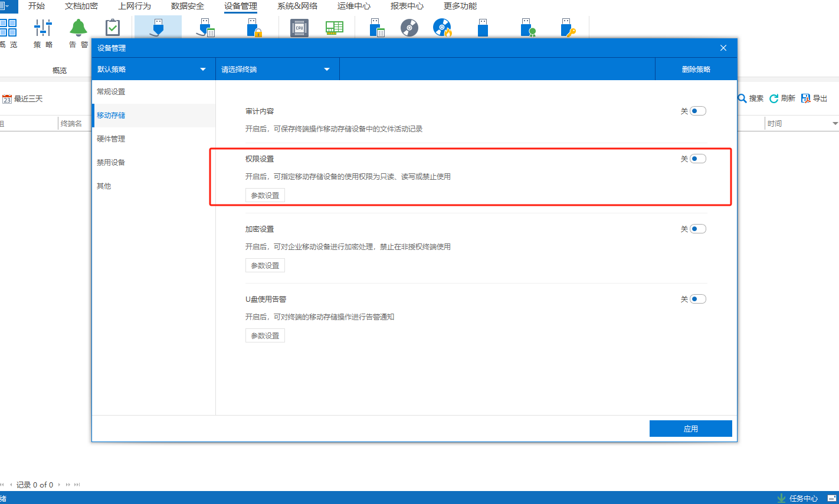Click 参数设置 under 权限设置

(x=265, y=195)
